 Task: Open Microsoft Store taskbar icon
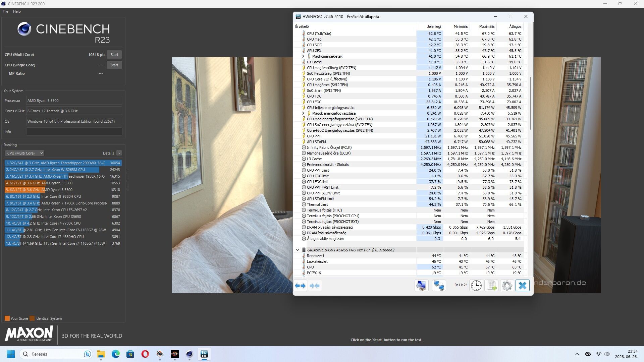click(130, 354)
